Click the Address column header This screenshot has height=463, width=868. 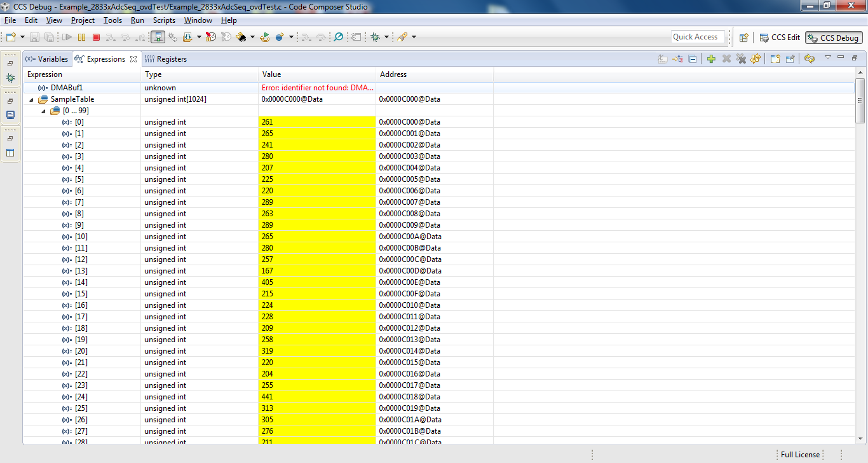click(435, 74)
